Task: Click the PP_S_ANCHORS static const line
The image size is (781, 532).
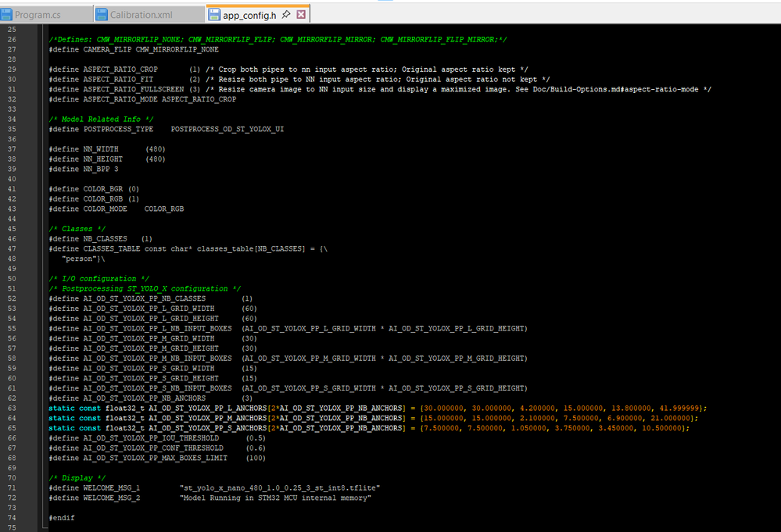Action: (x=369, y=427)
